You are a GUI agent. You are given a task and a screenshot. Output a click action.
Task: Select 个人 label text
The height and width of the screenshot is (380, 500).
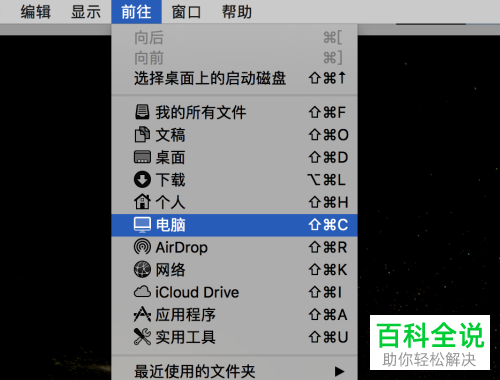pyautogui.click(x=170, y=202)
